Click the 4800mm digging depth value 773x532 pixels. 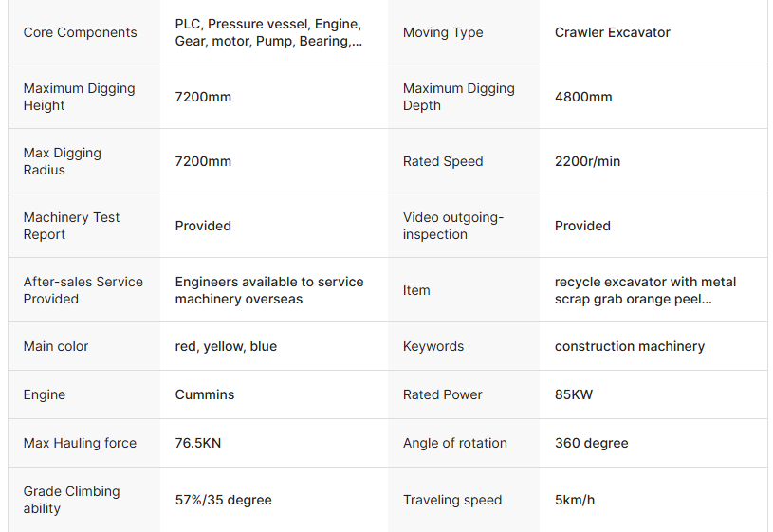pos(583,97)
